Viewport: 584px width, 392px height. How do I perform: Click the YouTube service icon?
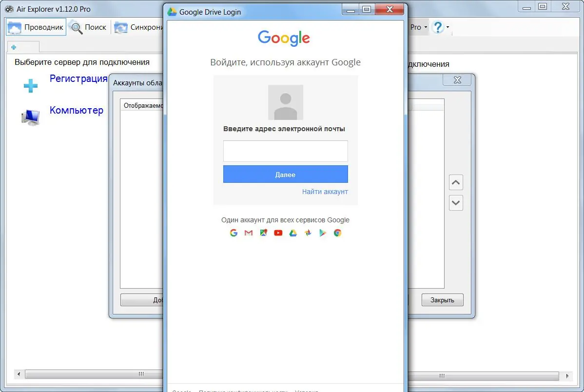coord(278,233)
